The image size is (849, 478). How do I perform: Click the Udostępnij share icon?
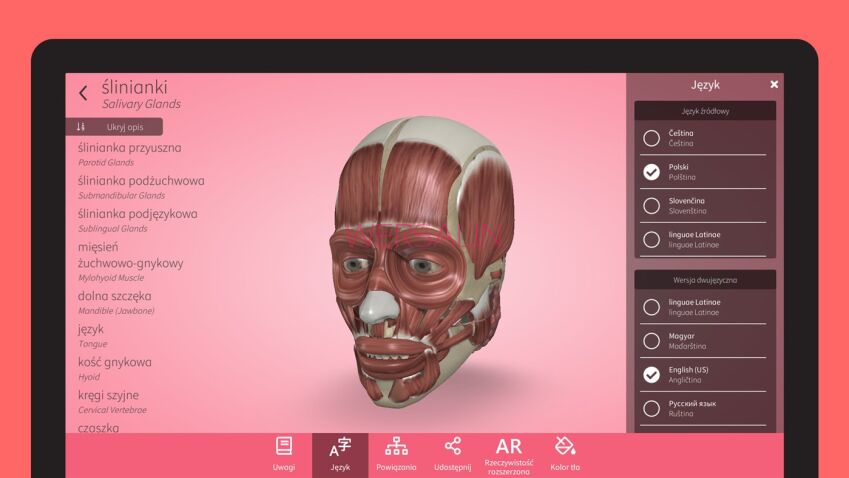tap(452, 452)
